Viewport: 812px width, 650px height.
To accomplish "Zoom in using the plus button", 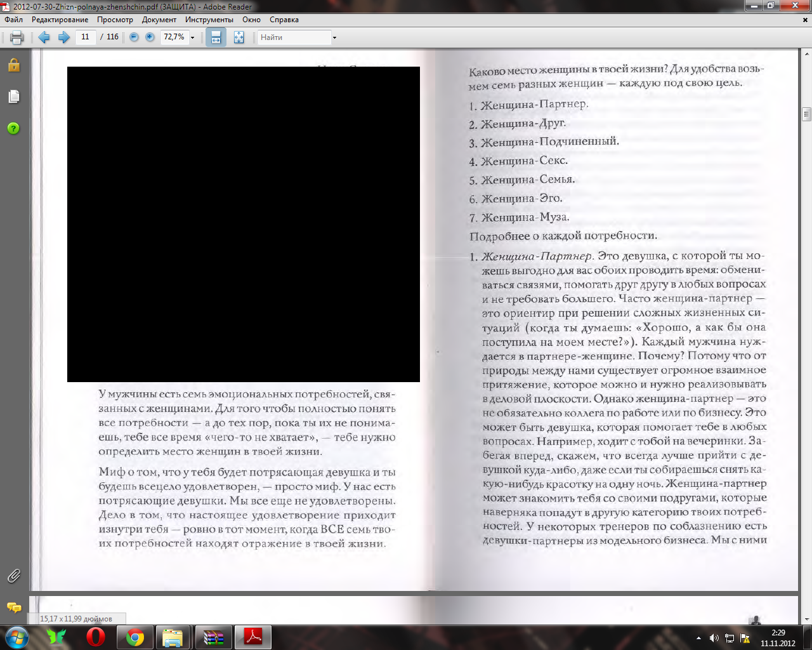I will pos(150,37).
